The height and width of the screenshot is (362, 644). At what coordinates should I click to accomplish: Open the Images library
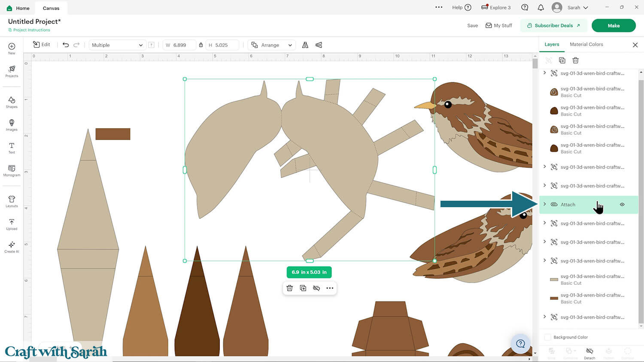(12, 125)
